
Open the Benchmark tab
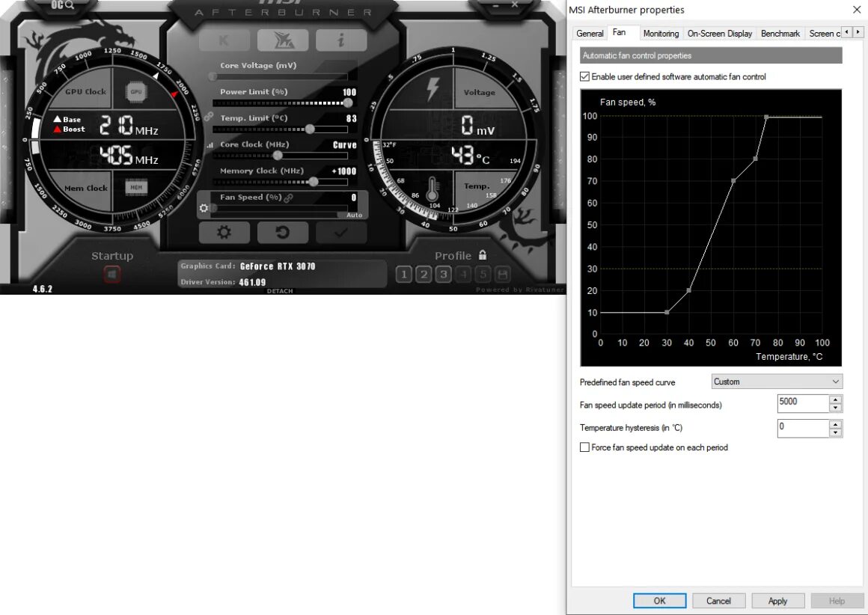(780, 33)
